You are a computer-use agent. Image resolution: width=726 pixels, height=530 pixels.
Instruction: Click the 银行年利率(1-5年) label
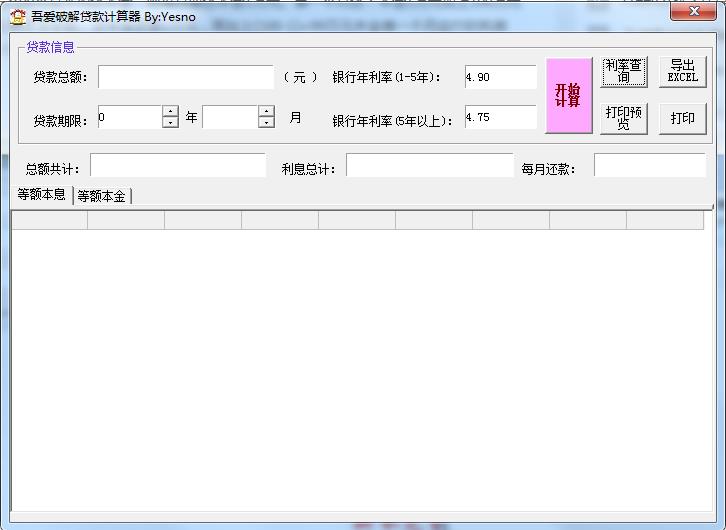[386, 77]
